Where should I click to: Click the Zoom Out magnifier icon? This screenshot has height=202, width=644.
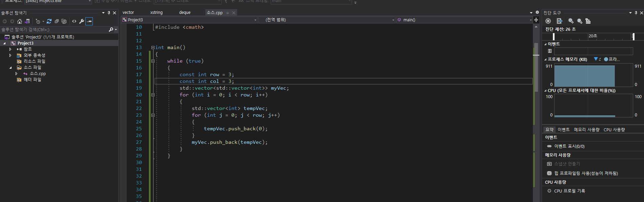tap(580, 21)
